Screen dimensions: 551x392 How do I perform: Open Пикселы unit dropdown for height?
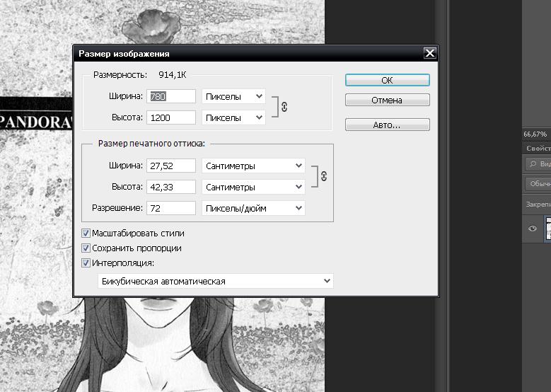[233, 117]
